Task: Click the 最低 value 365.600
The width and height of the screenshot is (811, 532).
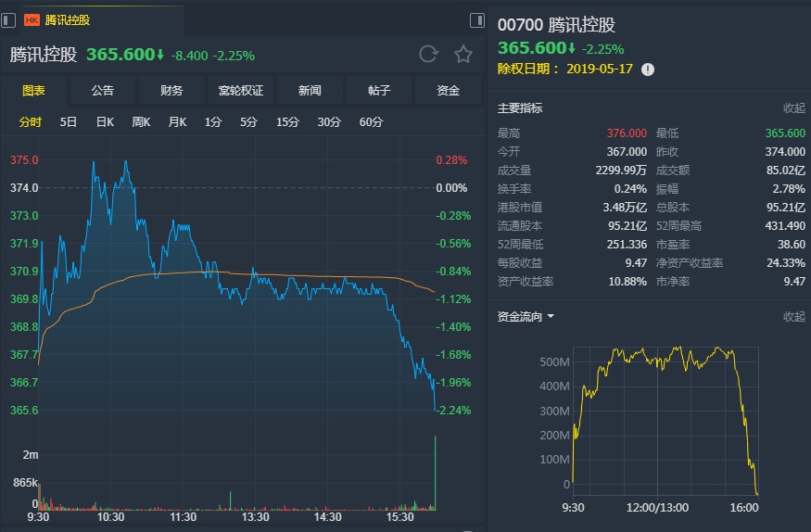Action: (785, 133)
